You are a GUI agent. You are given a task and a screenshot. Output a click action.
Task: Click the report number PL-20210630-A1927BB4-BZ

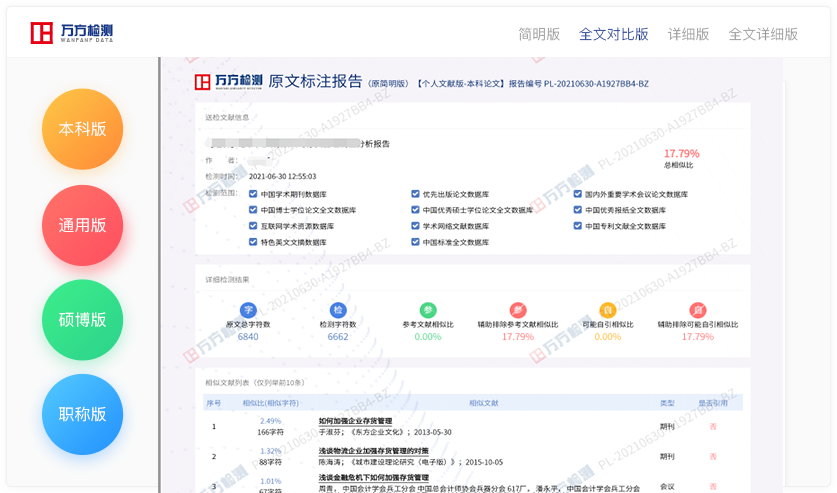(x=596, y=84)
